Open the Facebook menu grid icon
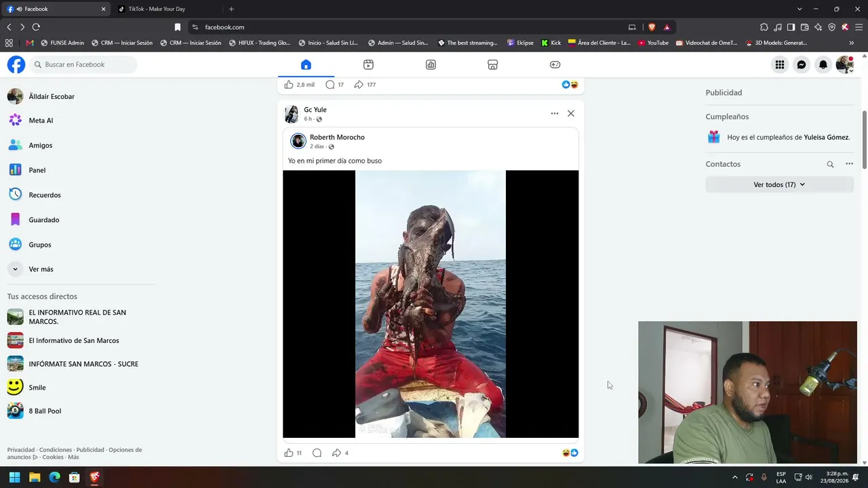Image resolution: width=868 pixels, height=488 pixels. click(780, 64)
